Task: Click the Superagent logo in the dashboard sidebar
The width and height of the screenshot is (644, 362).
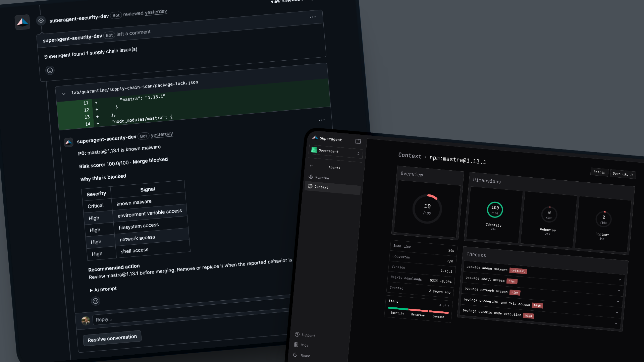Action: point(315,137)
